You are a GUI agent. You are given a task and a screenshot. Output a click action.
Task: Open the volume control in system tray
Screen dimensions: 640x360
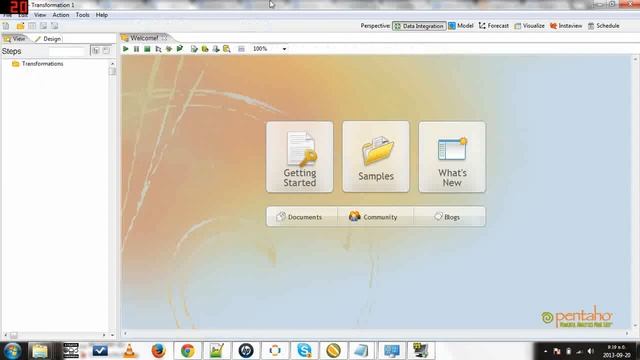[x=590, y=351]
